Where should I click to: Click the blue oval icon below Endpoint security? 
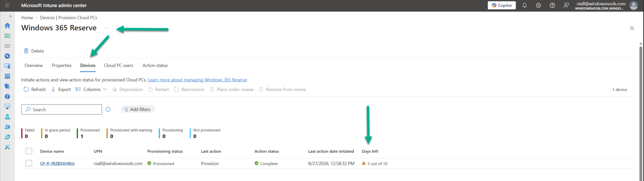(x=7, y=96)
